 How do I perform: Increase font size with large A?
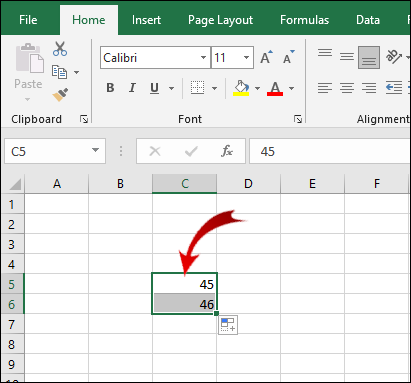[x=266, y=57]
